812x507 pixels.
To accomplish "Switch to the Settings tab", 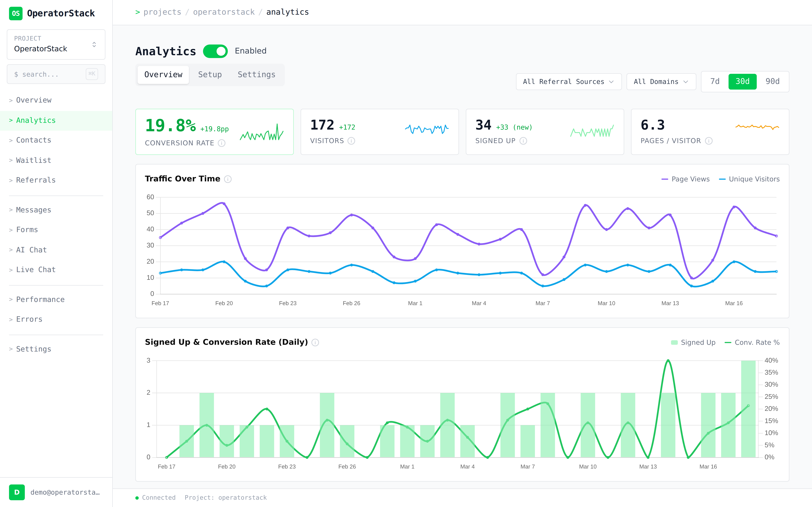I will tap(256, 74).
